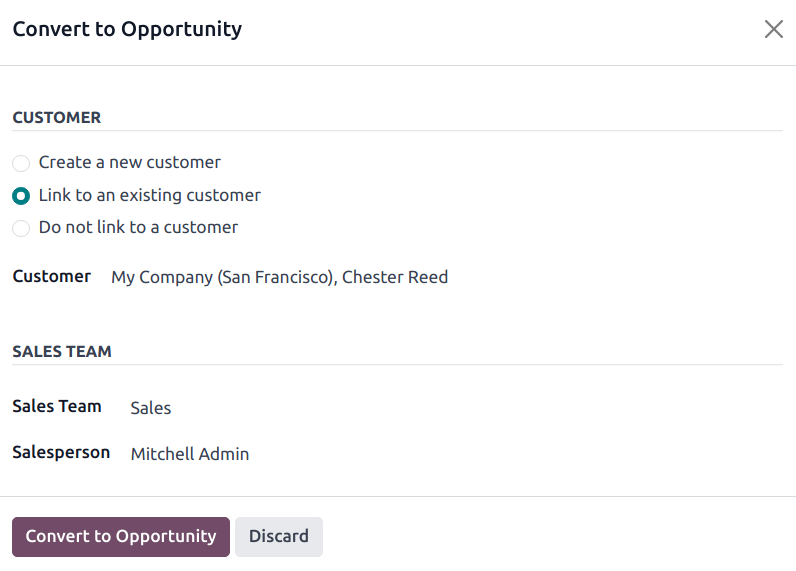The height and width of the screenshot is (571, 796).
Task: Click the 'Link to an existing customer' option text
Action: (x=150, y=195)
